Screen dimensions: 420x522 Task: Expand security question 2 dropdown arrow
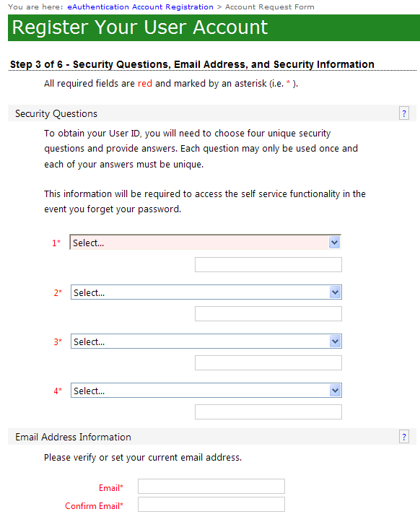tap(335, 292)
